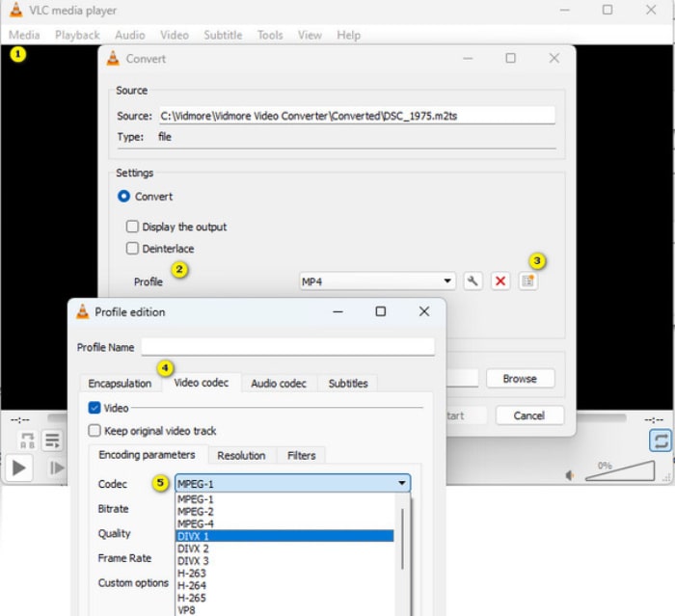Toggle A-B loop button in VLC
675x616 pixels.
pos(28,441)
